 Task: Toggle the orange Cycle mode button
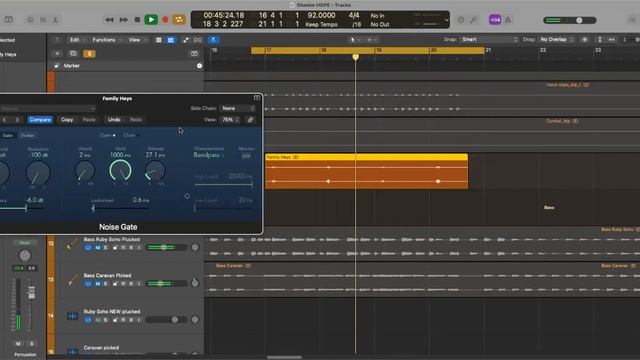click(179, 20)
